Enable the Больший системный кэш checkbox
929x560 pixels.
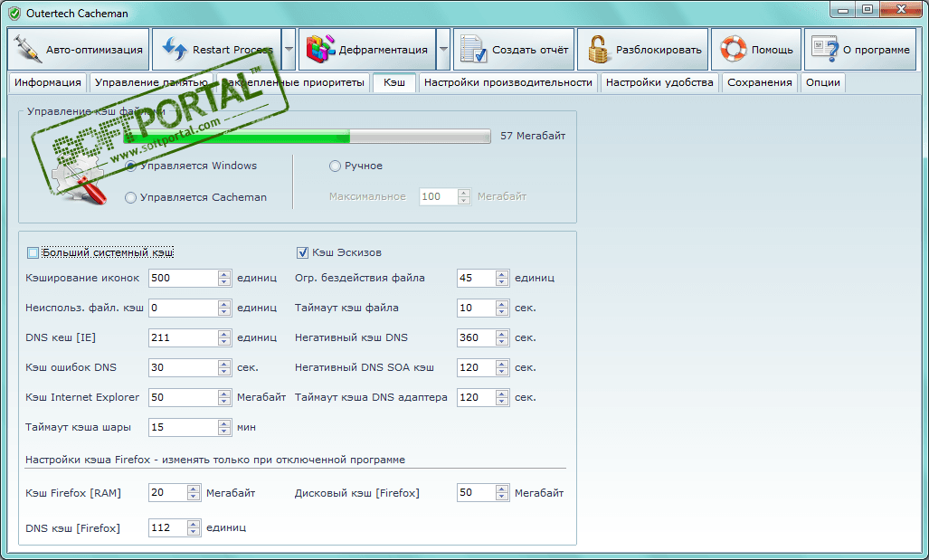point(33,253)
